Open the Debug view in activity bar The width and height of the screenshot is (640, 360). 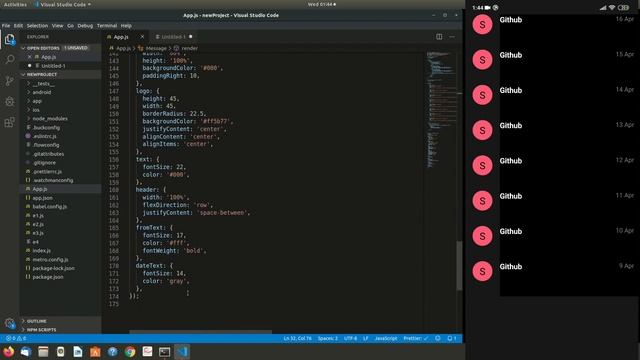pos(9,101)
